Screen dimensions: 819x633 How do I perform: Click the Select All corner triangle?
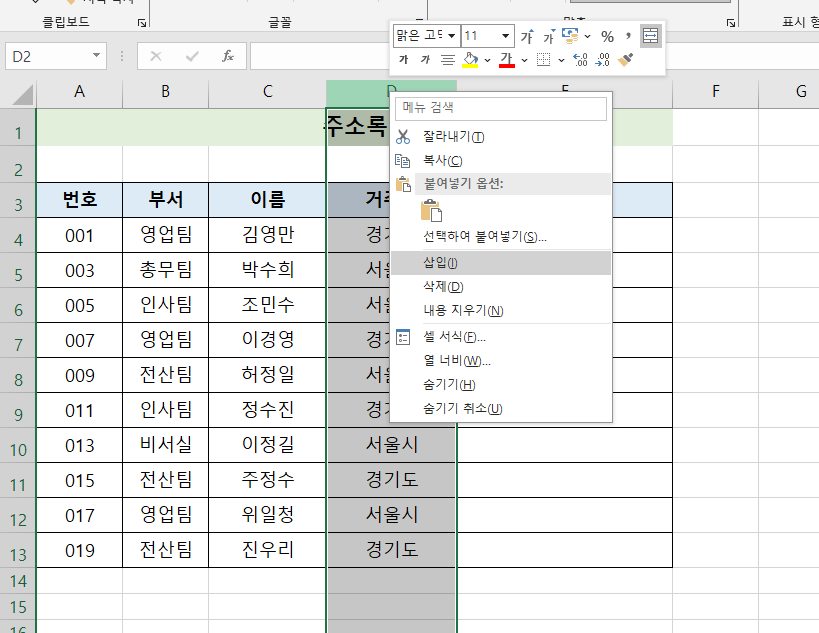[x=23, y=95]
